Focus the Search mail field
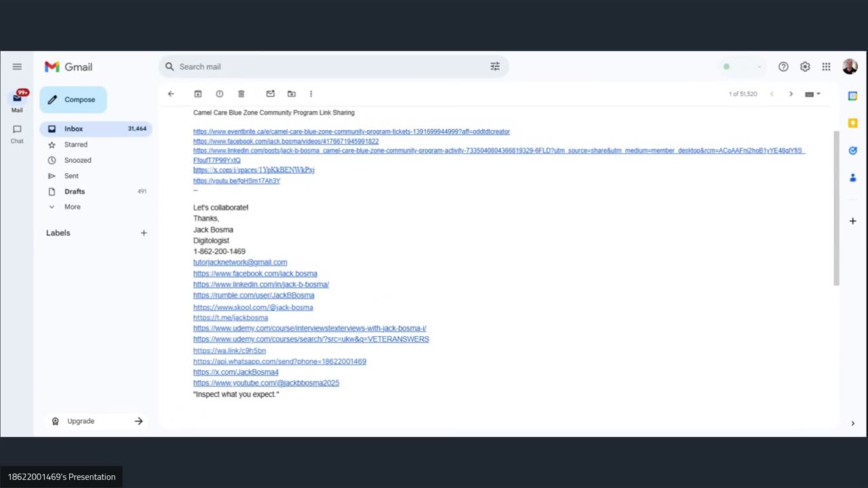The height and width of the screenshot is (488, 868). 332,66
